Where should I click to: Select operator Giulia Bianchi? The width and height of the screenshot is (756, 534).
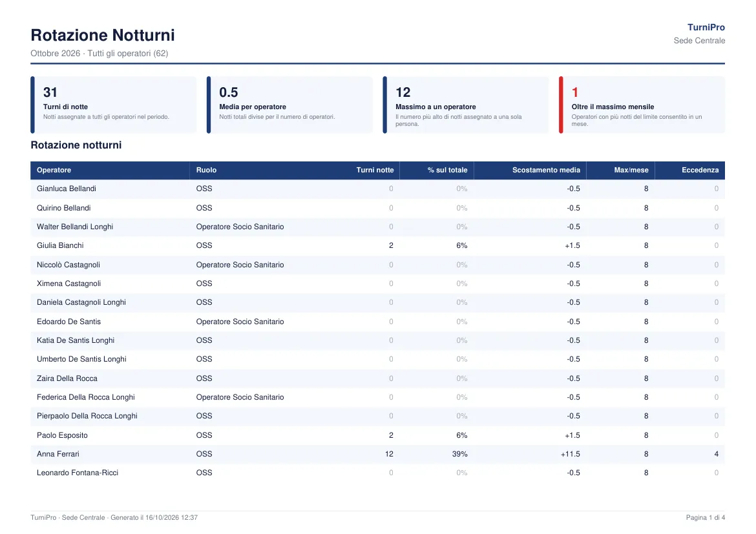[60, 246]
